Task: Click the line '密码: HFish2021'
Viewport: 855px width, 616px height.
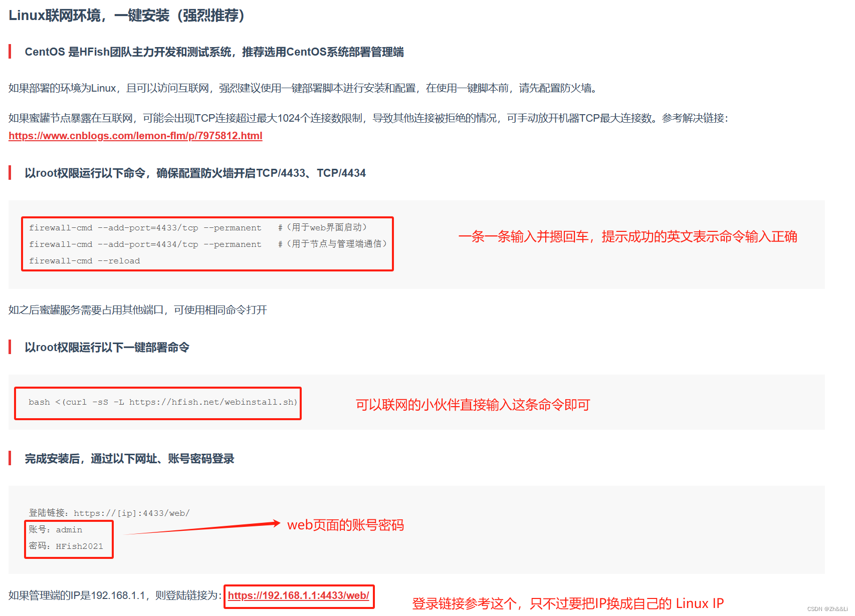Action: point(66,546)
